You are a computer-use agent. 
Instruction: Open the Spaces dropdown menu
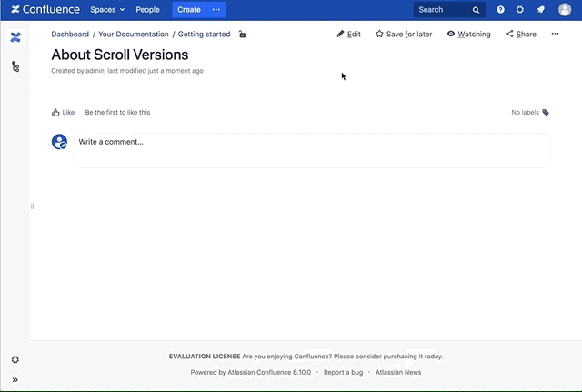click(x=107, y=10)
